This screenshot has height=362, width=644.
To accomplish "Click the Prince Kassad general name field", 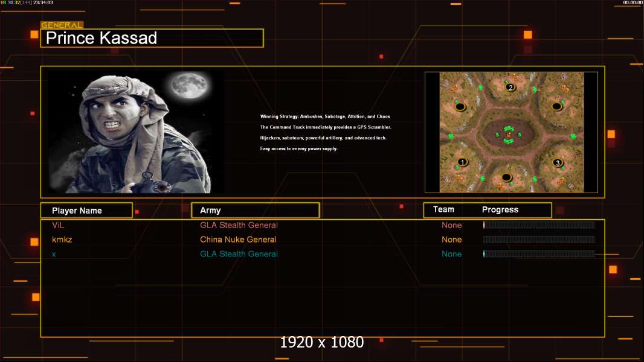I will click(x=152, y=38).
